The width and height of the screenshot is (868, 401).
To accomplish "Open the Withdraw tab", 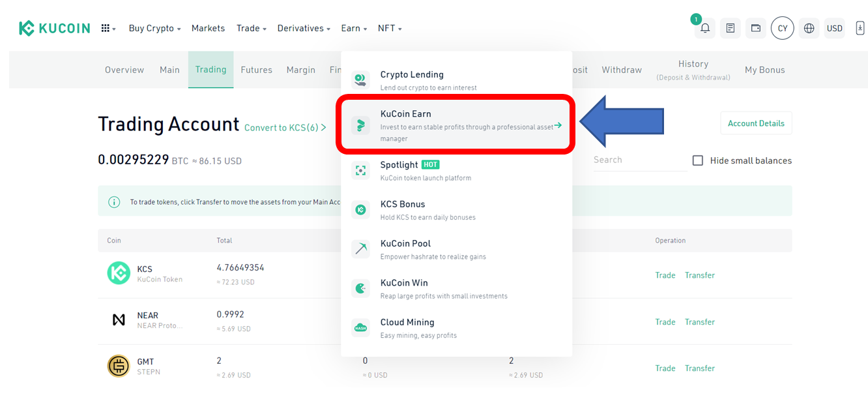I will [622, 70].
